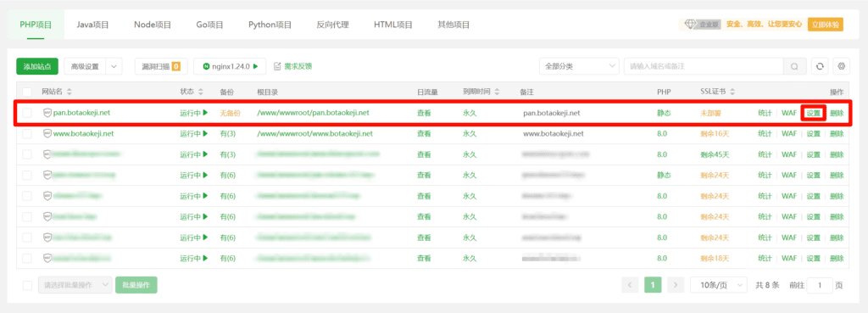The image size is (868, 313).
Task: Click 查看 traffic for www.botaokeji.net
Action: [x=424, y=133]
